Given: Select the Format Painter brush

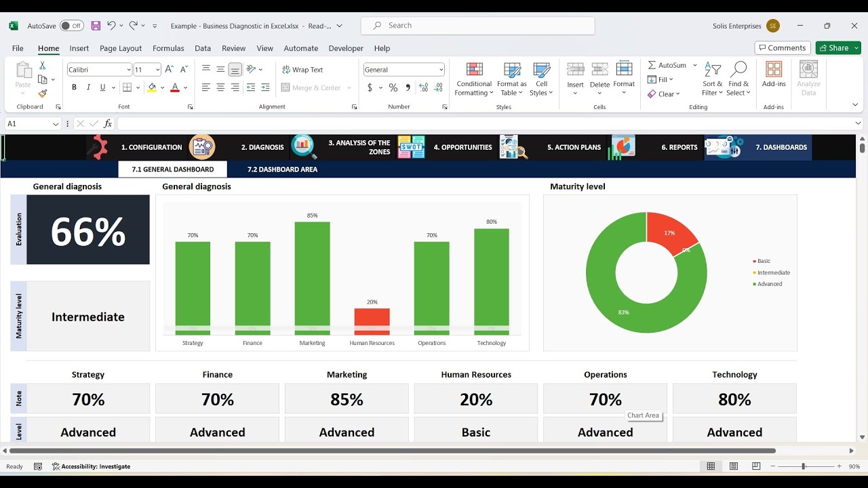Looking at the screenshot, I should pyautogui.click(x=42, y=94).
